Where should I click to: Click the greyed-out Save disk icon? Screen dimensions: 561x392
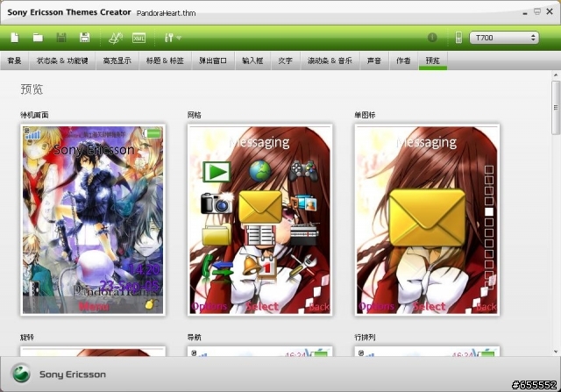click(x=61, y=37)
